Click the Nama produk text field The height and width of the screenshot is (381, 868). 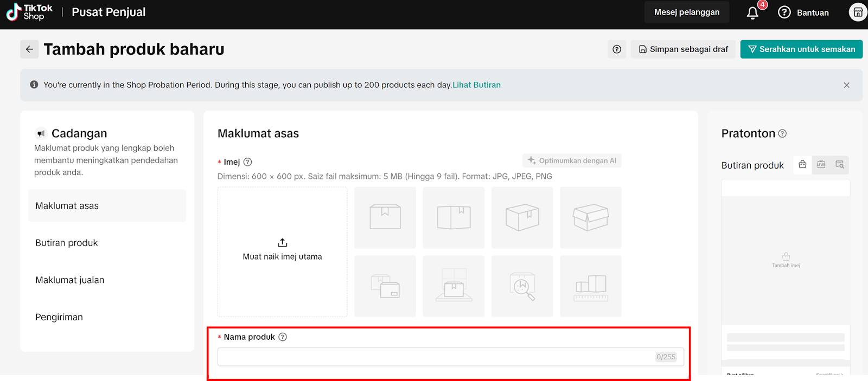[434, 357]
